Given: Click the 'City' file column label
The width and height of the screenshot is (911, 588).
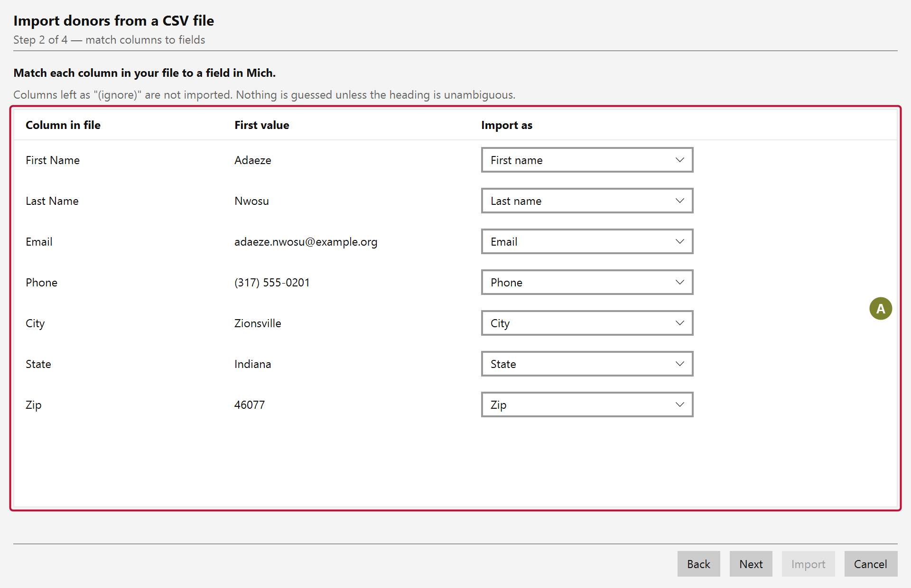Looking at the screenshot, I should [x=35, y=323].
